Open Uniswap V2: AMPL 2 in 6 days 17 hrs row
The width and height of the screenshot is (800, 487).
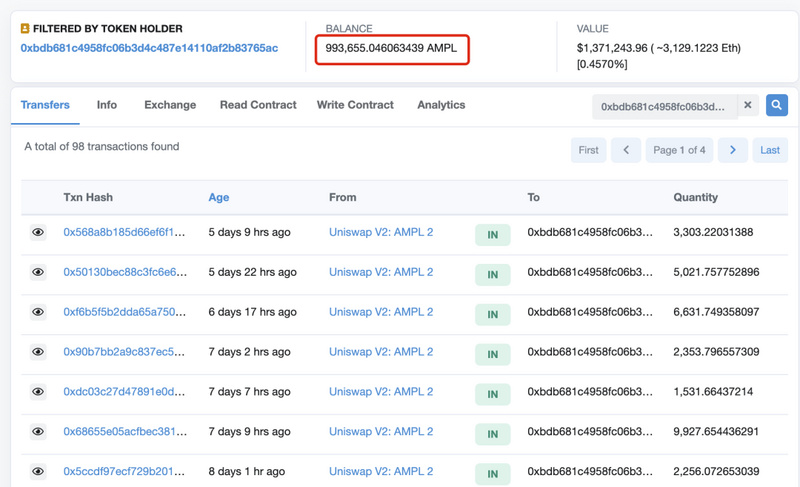pyautogui.click(x=381, y=312)
